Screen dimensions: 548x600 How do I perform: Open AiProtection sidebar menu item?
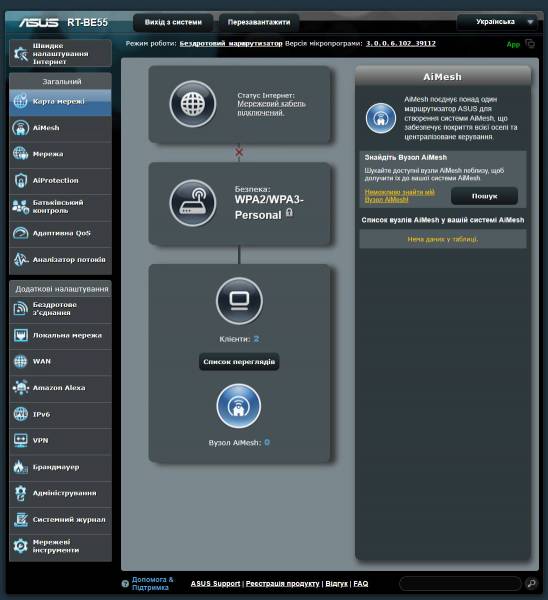point(60,181)
